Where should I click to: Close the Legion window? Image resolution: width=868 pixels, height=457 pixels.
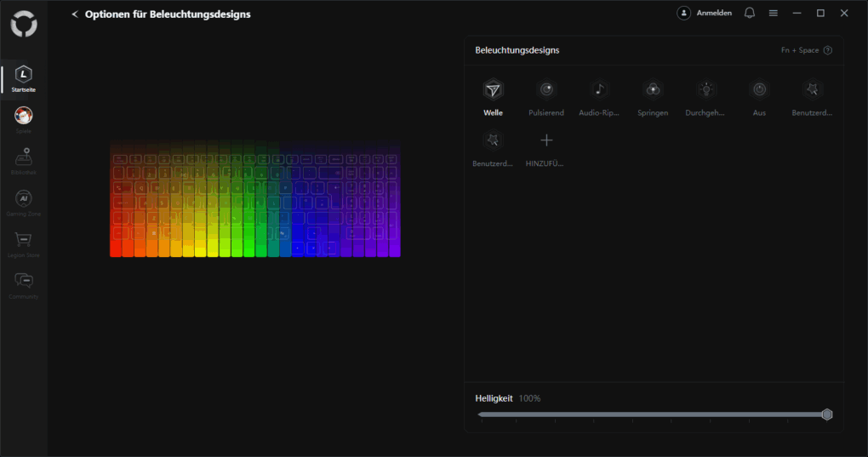tap(844, 13)
